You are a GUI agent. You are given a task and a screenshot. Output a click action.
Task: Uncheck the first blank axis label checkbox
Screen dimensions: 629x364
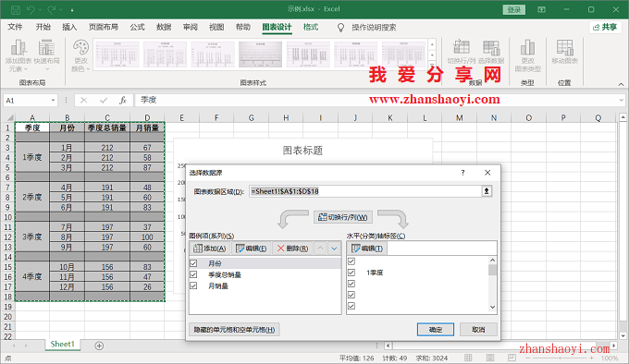pos(351,261)
